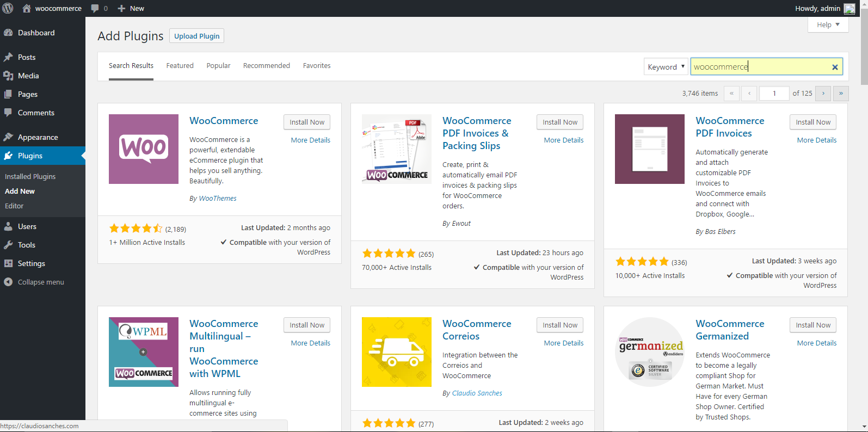
Task: Switch to the Featured tab
Action: (x=180, y=65)
